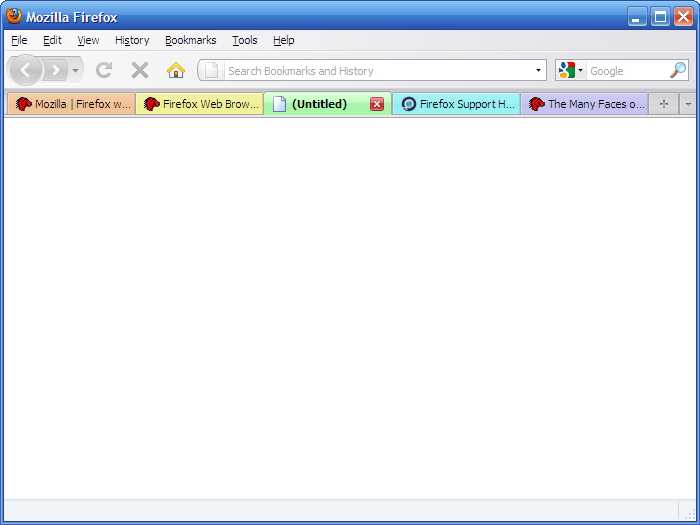Open the Help menu
The image size is (700, 525).
tap(283, 40)
